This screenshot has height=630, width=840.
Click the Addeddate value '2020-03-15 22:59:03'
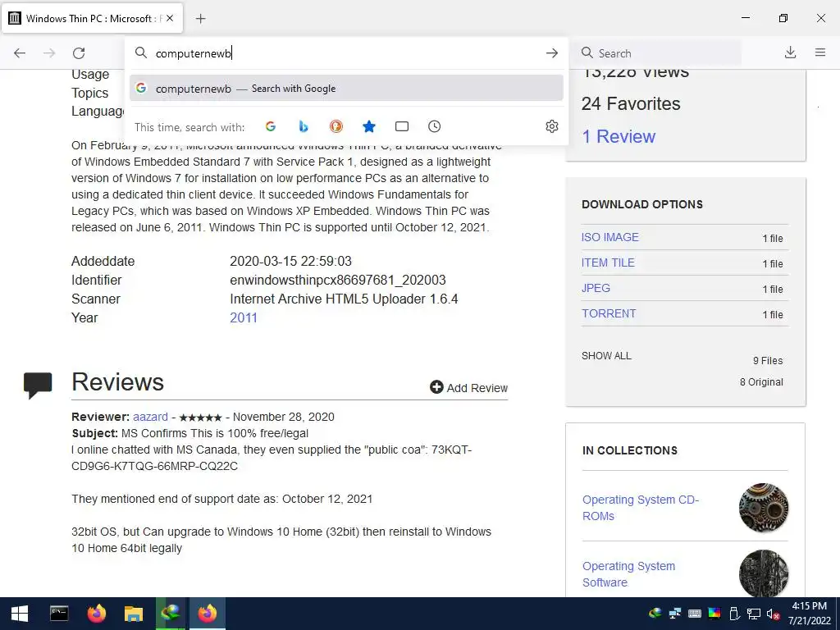click(x=291, y=262)
